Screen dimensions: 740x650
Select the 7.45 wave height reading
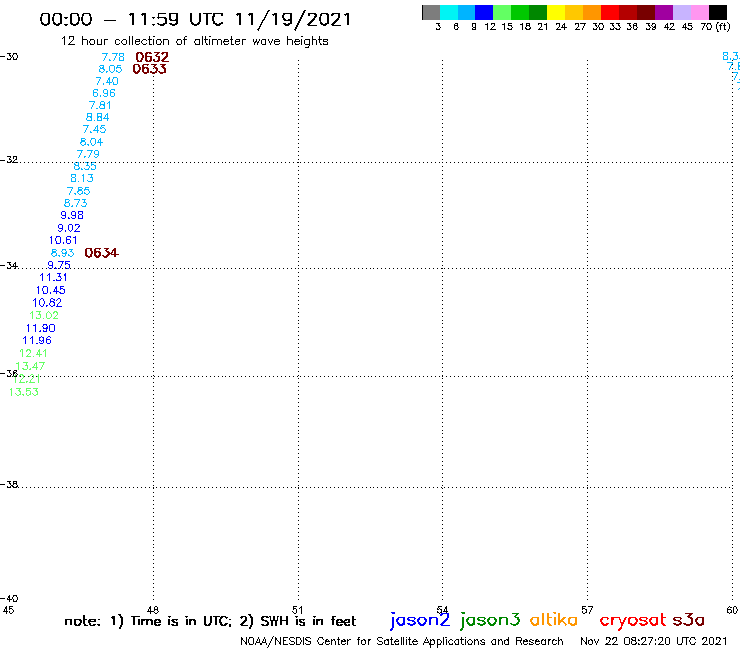pos(94,129)
